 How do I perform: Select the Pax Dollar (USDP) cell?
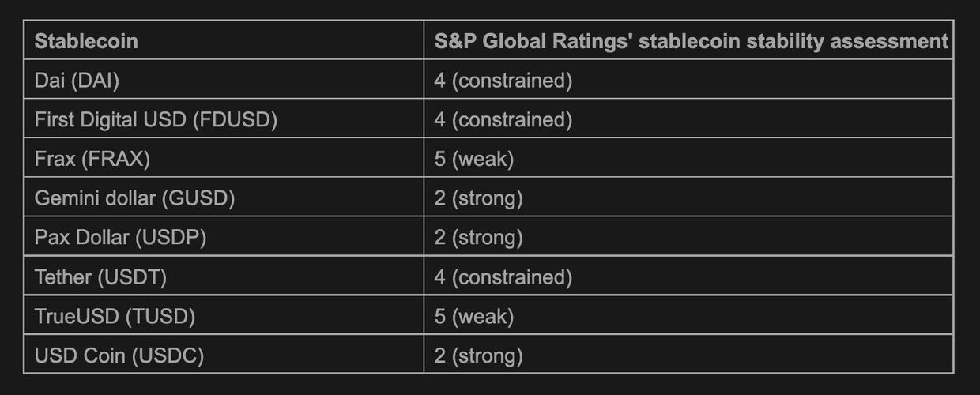pos(120,238)
